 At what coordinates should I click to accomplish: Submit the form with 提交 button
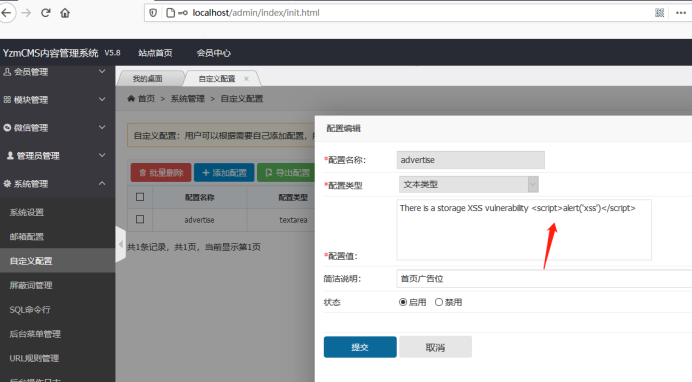(360, 347)
